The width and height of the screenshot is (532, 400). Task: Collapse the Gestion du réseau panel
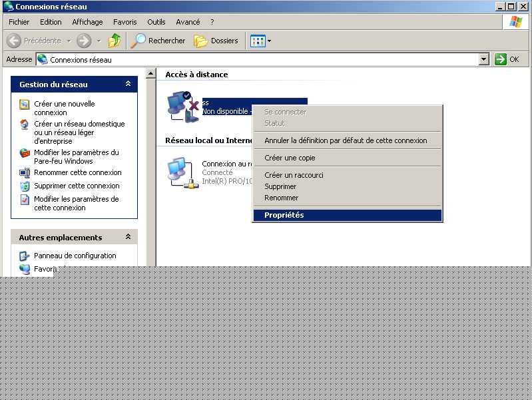(x=128, y=85)
